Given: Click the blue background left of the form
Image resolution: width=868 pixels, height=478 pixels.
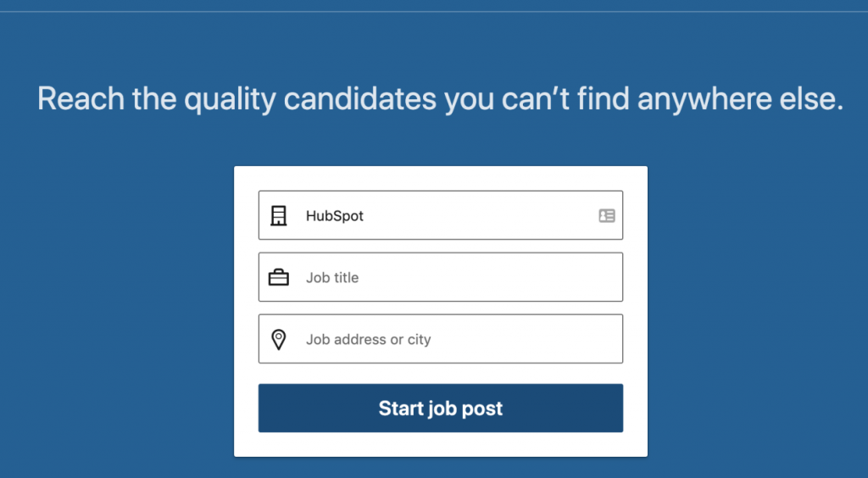Looking at the screenshot, I should pyautogui.click(x=117, y=310).
